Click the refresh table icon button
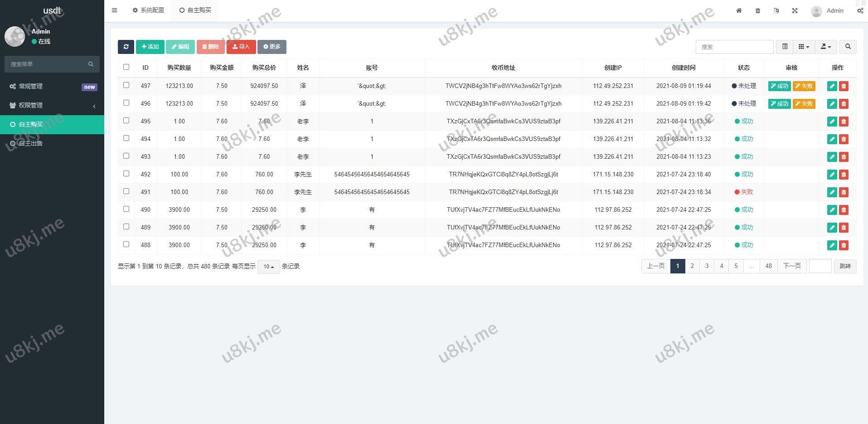Screen dimensions: 868x424 (126, 47)
